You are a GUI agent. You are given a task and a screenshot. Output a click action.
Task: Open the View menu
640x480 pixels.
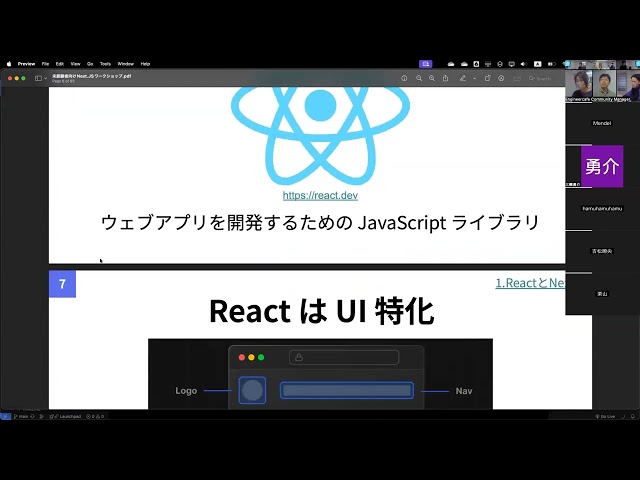coord(76,64)
